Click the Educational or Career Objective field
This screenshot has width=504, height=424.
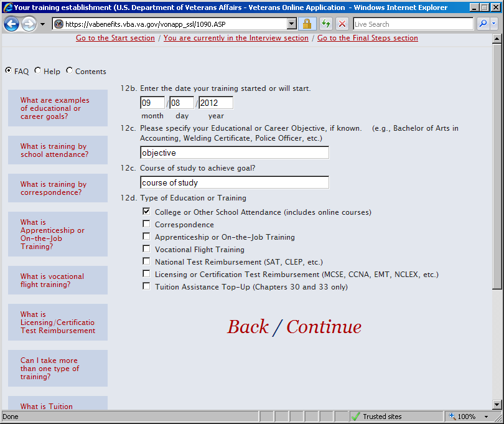[235, 153]
